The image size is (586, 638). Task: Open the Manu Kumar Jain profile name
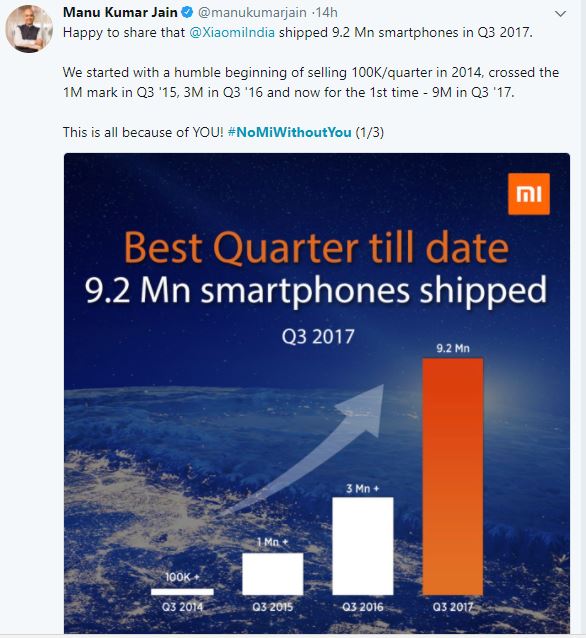[120, 13]
